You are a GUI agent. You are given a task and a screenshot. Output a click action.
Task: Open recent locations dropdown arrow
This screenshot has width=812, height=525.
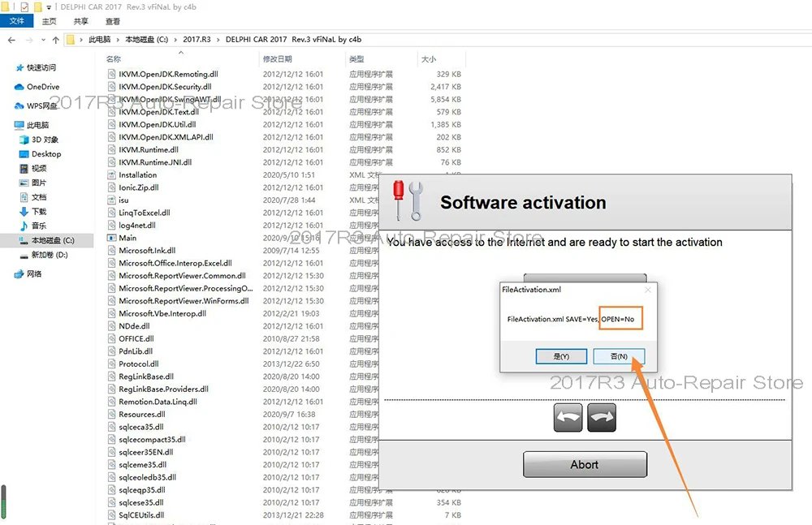[x=43, y=40]
